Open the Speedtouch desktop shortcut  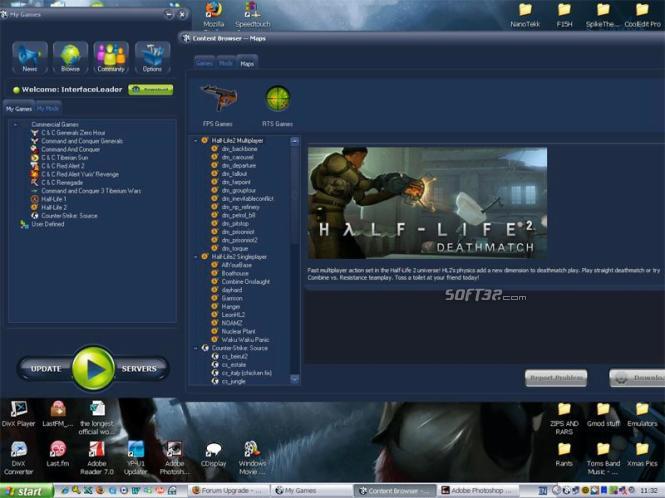[252, 14]
